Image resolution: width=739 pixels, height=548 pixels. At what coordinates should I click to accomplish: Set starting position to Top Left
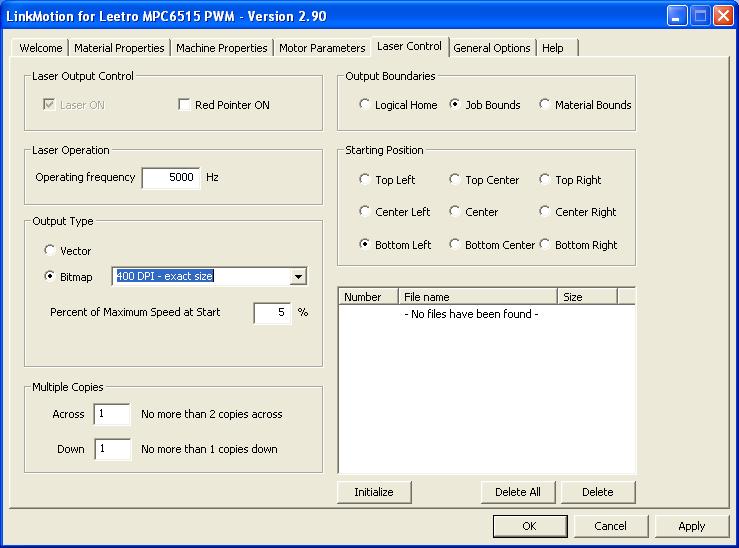click(x=365, y=180)
